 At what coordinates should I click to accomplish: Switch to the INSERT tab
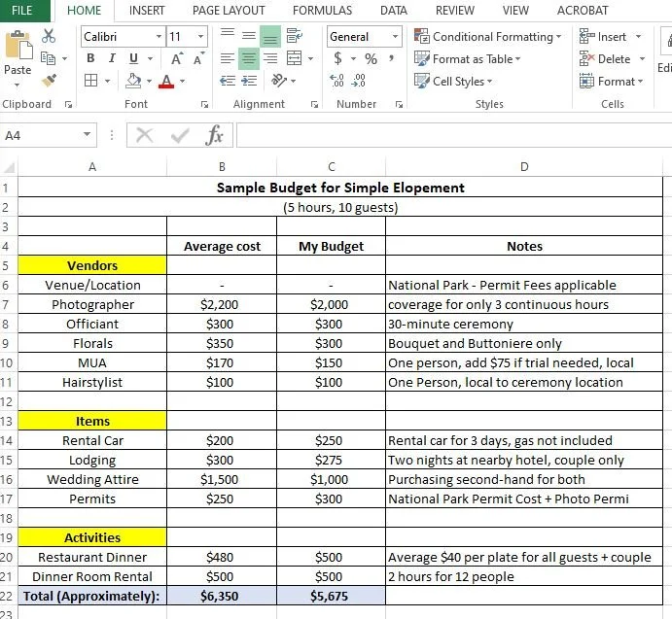(x=147, y=11)
